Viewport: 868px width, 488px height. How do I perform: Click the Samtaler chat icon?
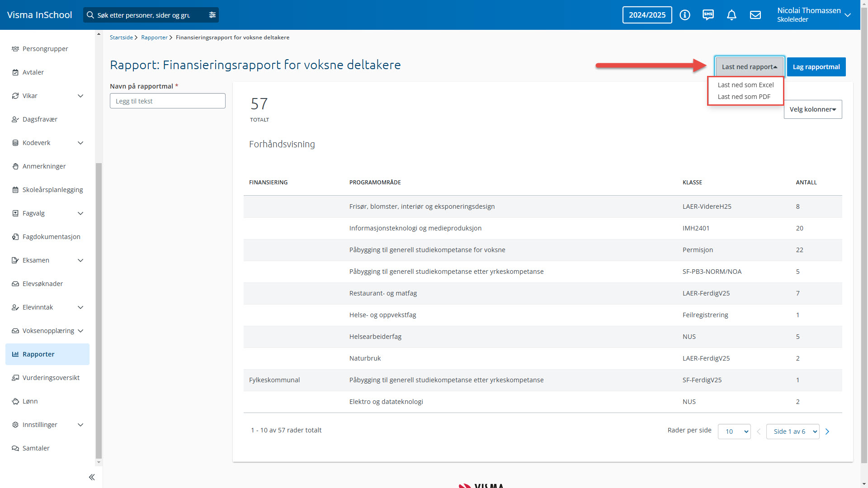[x=15, y=448]
